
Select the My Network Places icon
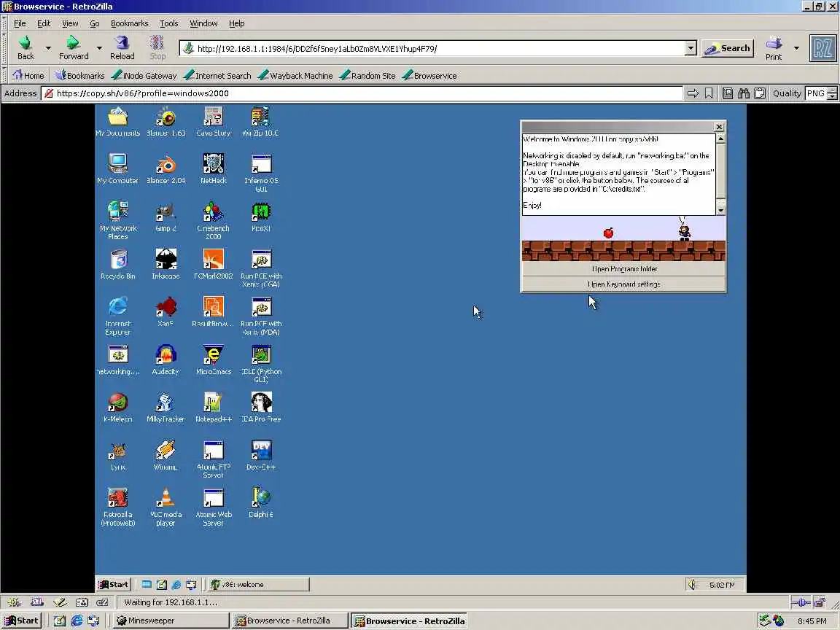pos(117,219)
